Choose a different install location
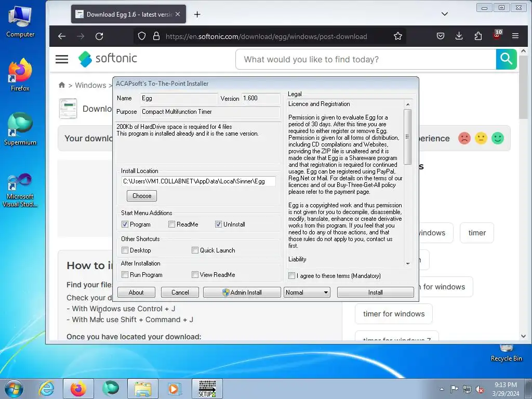This screenshot has width=532, height=399. click(x=142, y=196)
